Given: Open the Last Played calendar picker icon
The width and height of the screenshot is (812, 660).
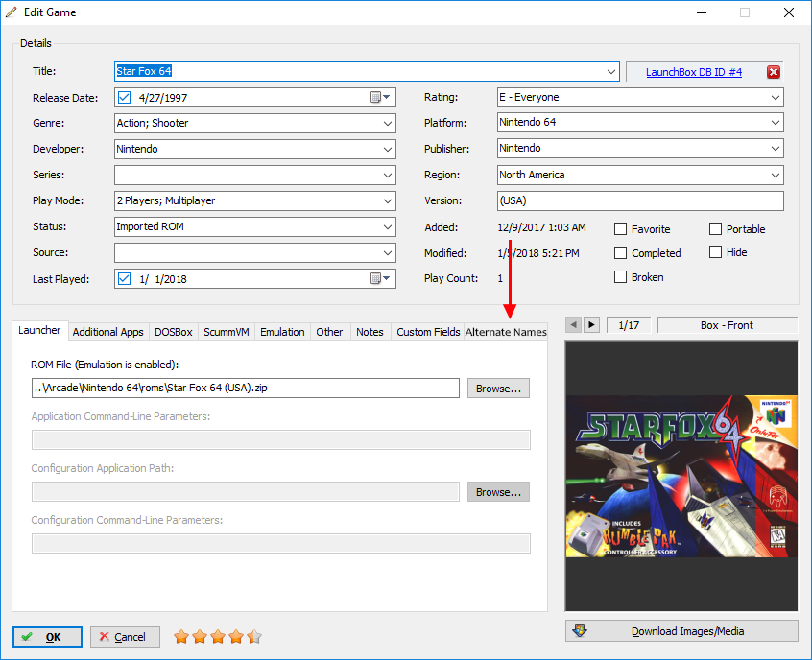Looking at the screenshot, I should click(x=380, y=278).
